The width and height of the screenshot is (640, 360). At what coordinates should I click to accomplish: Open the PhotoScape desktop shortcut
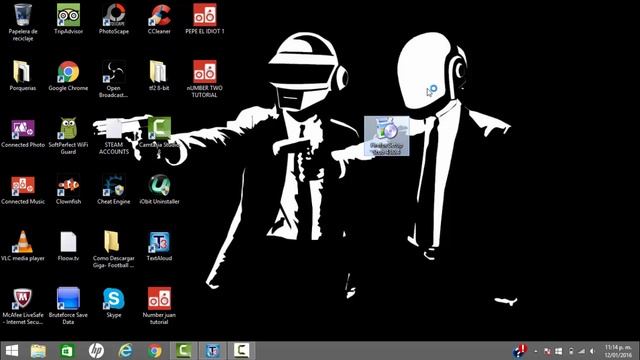click(113, 19)
